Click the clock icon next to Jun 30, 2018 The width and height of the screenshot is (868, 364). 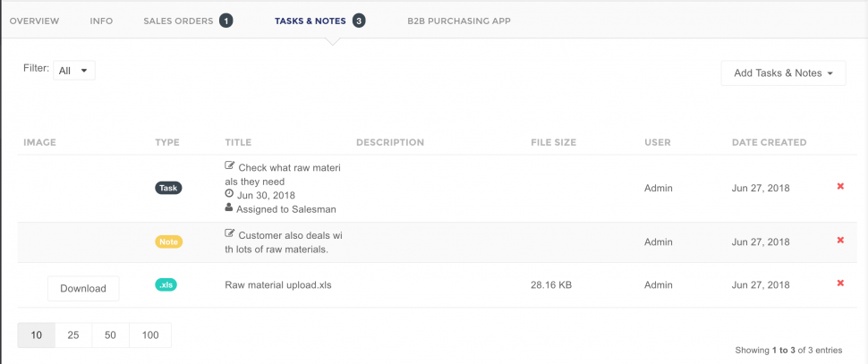point(229,193)
